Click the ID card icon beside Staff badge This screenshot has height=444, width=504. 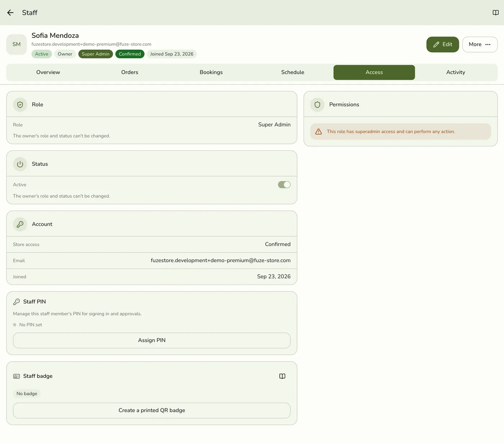[x=17, y=376]
